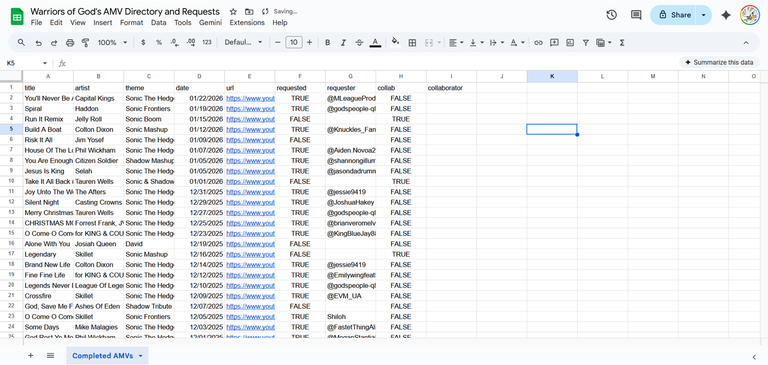This screenshot has height=365, width=768.
Task: Increase the font size
Action: (x=309, y=43)
